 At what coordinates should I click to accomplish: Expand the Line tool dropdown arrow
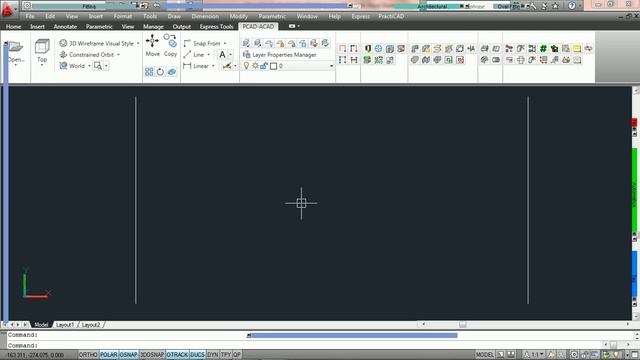208,55
